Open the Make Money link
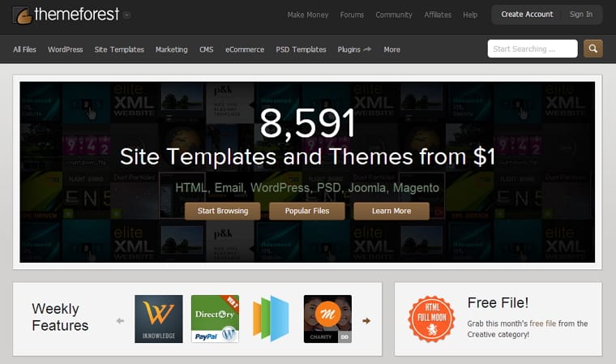This screenshot has height=364, width=616. 308,15
